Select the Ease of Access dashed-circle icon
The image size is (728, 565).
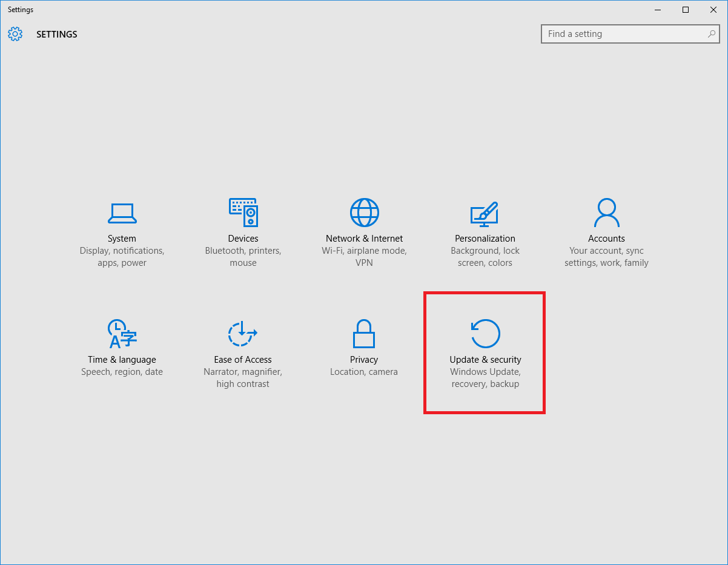click(242, 334)
